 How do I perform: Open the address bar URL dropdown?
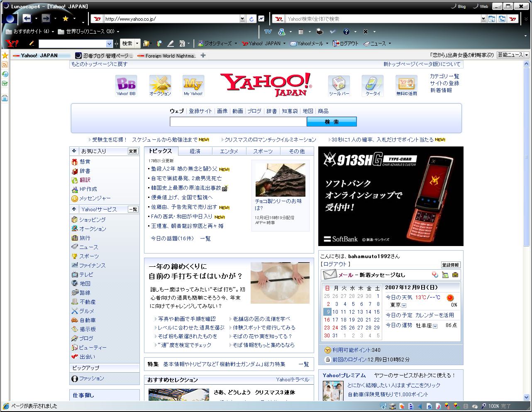click(242, 19)
